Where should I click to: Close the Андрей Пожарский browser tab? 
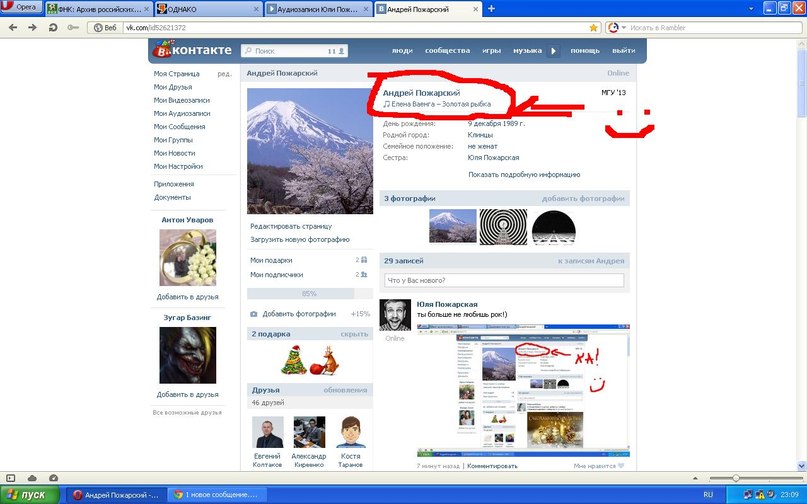[x=476, y=9]
